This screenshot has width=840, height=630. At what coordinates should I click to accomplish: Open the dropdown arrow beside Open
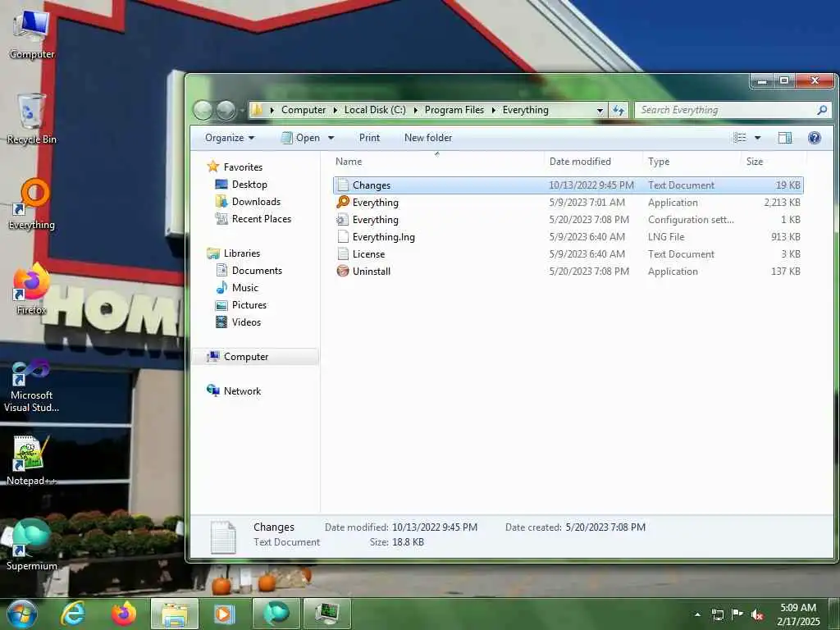tap(331, 138)
